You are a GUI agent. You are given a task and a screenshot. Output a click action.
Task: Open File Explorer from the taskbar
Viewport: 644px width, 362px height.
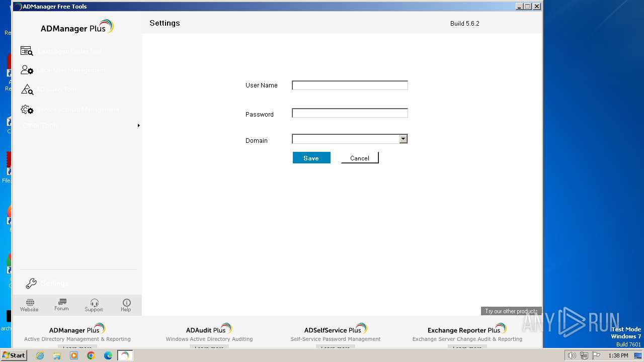pyautogui.click(x=57, y=355)
